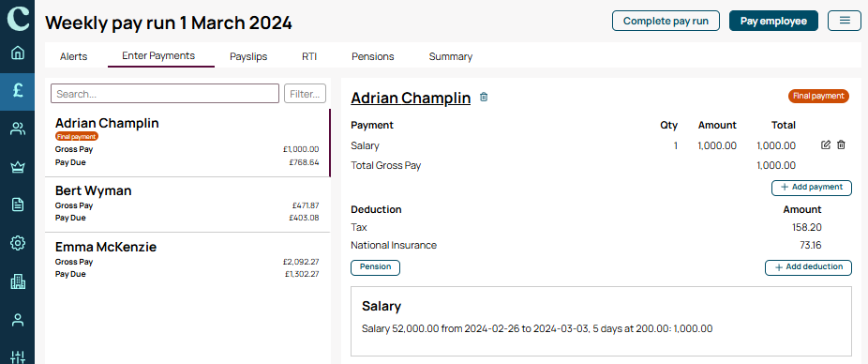The height and width of the screenshot is (364, 868).
Task: Open the employees people icon
Action: 18,129
